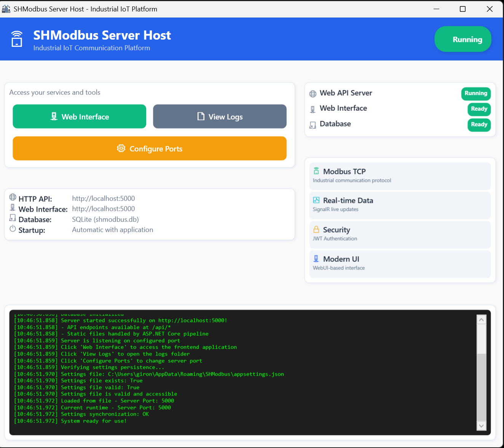The width and height of the screenshot is (504, 448).
Task: Click the gear icon on Configure Ports
Action: coord(121,148)
